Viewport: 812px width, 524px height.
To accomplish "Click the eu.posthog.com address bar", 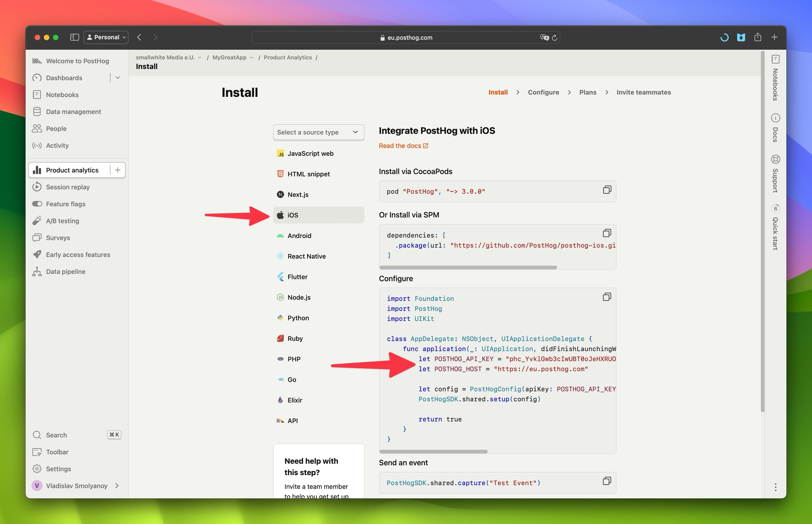I will pos(406,37).
